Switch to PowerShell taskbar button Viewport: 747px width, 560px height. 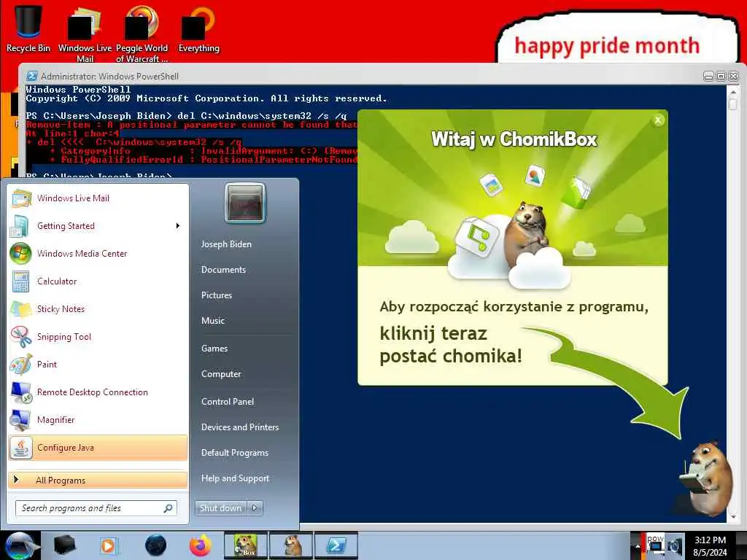click(x=336, y=545)
